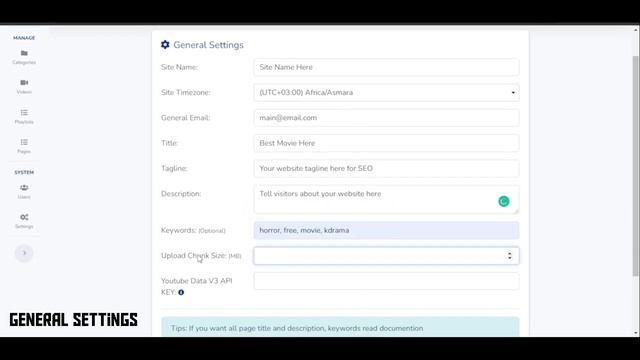
Task: Click the General Settings gear icon
Action: tap(165, 44)
